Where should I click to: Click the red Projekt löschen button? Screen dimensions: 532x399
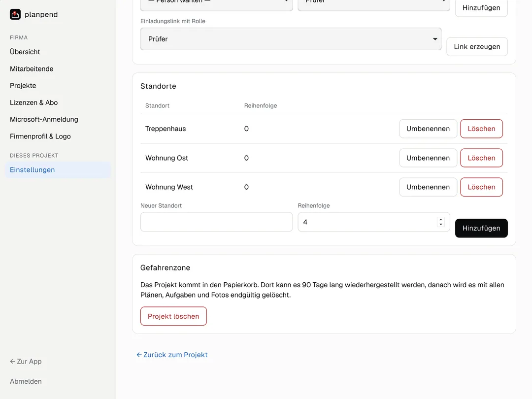coord(173,316)
